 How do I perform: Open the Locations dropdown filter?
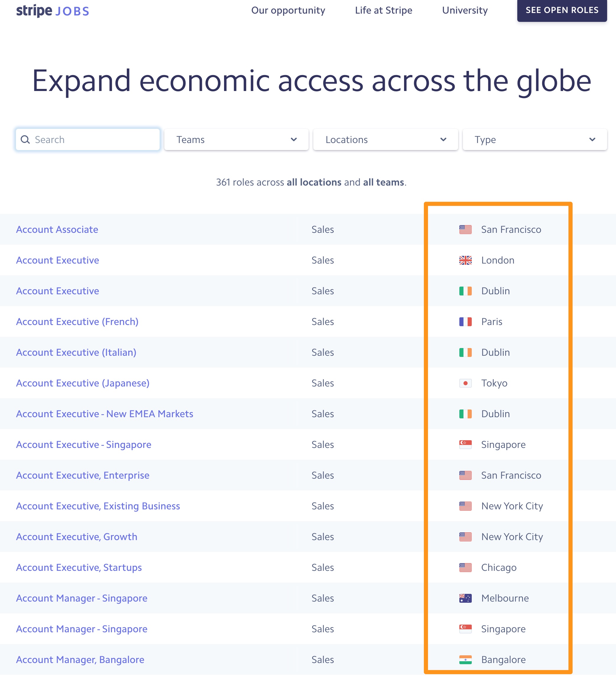(385, 139)
